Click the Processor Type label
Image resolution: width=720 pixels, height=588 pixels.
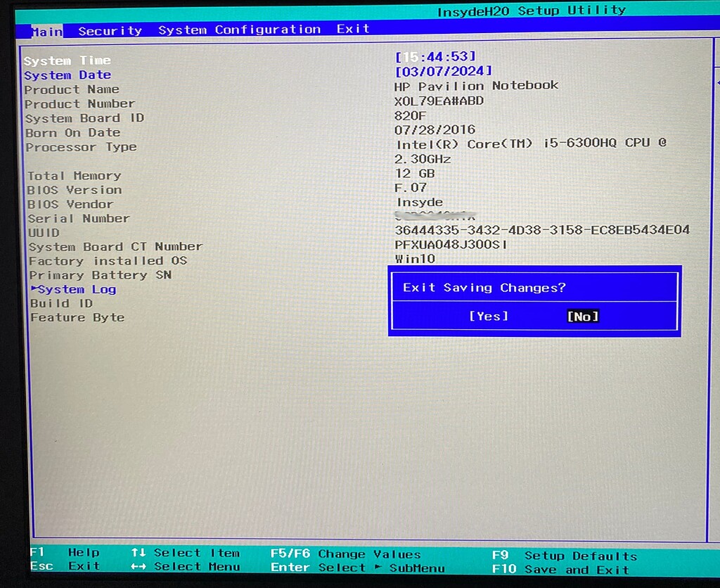tap(82, 147)
